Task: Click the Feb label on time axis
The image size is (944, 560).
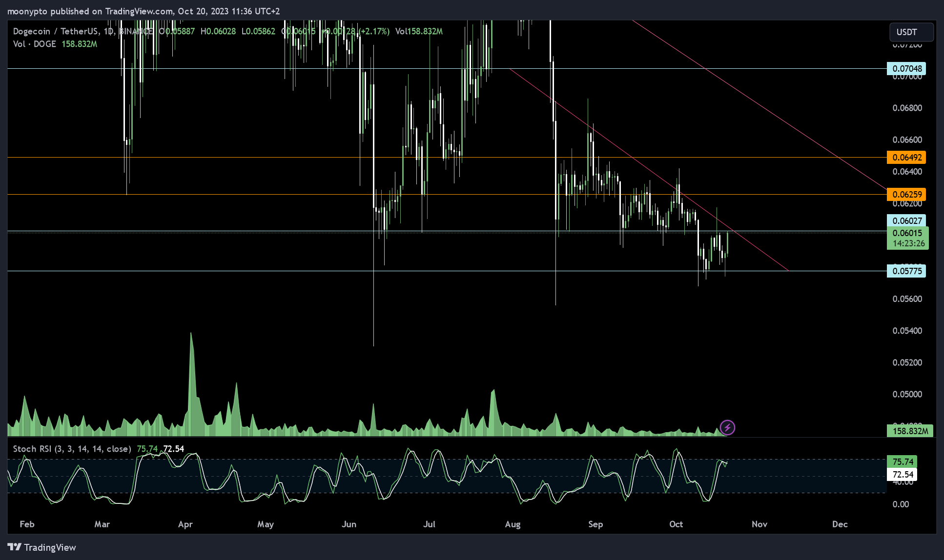Action: tap(27, 524)
